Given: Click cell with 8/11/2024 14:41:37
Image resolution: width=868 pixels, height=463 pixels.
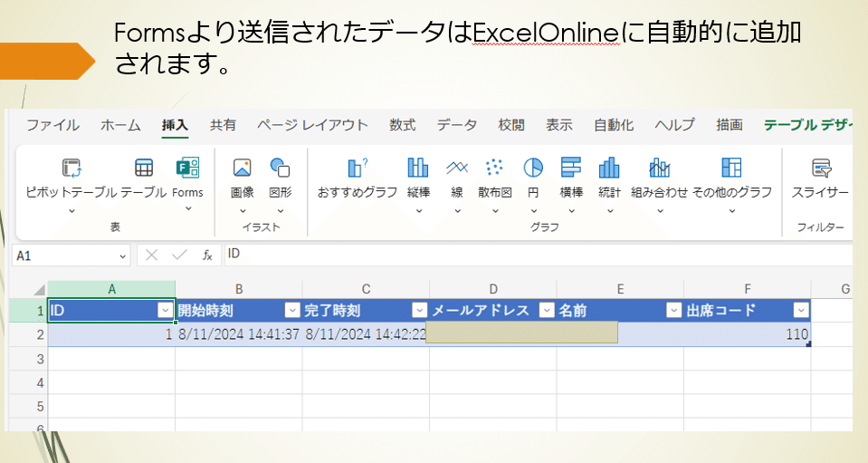Looking at the screenshot, I should (239, 334).
